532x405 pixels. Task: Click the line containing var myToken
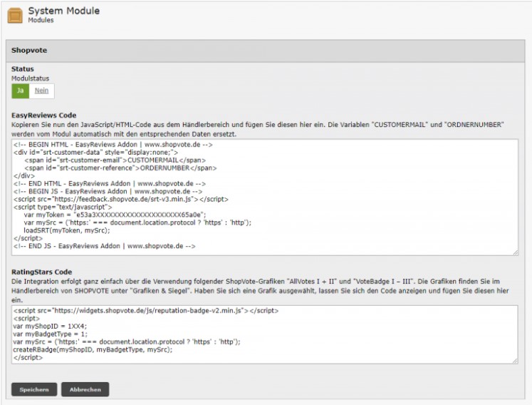[x=115, y=215]
